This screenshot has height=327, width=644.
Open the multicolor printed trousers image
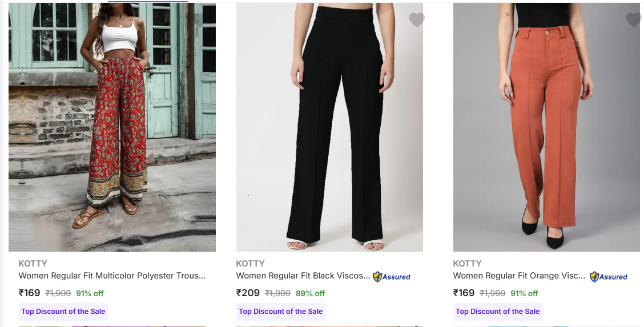tap(112, 127)
